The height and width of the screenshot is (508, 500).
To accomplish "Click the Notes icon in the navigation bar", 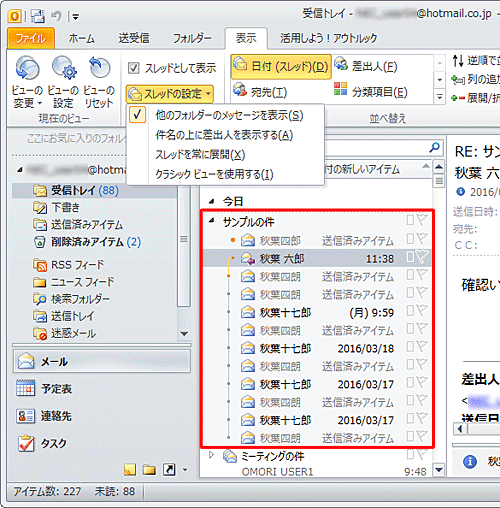I will tap(130, 470).
